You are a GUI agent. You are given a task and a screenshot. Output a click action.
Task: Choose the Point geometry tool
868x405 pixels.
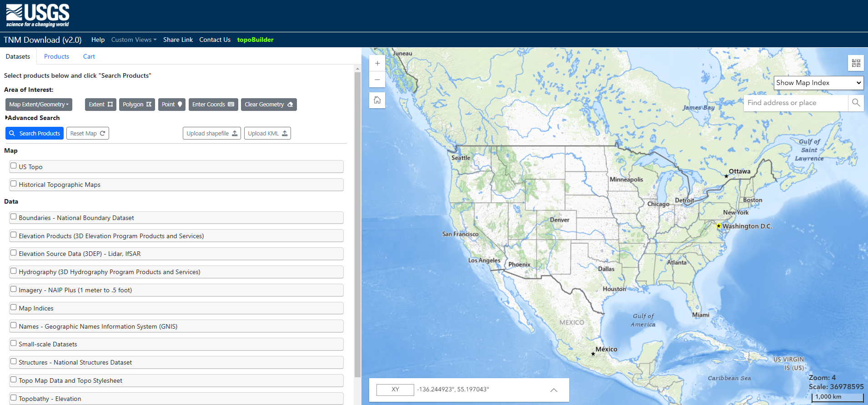[x=171, y=105]
